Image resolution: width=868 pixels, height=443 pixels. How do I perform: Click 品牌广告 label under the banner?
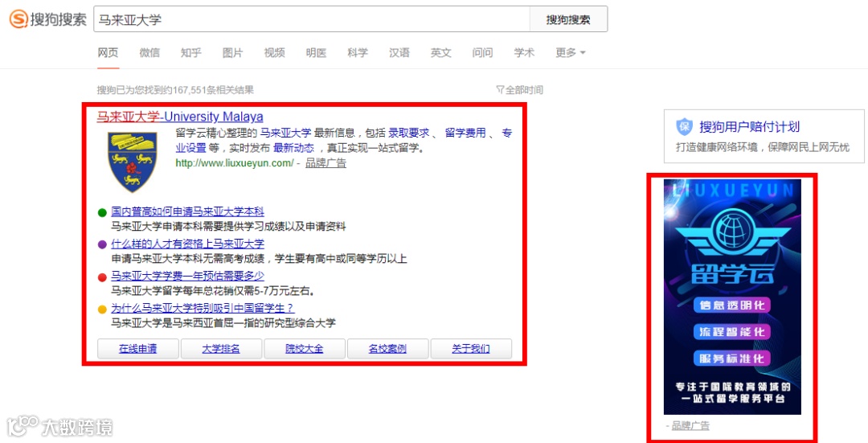pos(690,426)
